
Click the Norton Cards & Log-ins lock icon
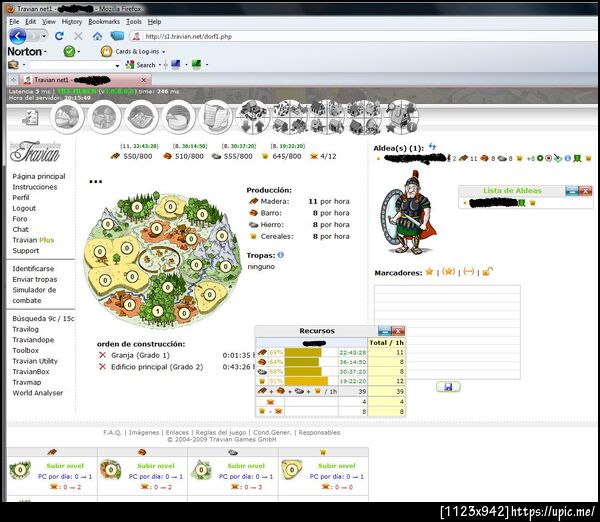(x=106, y=51)
